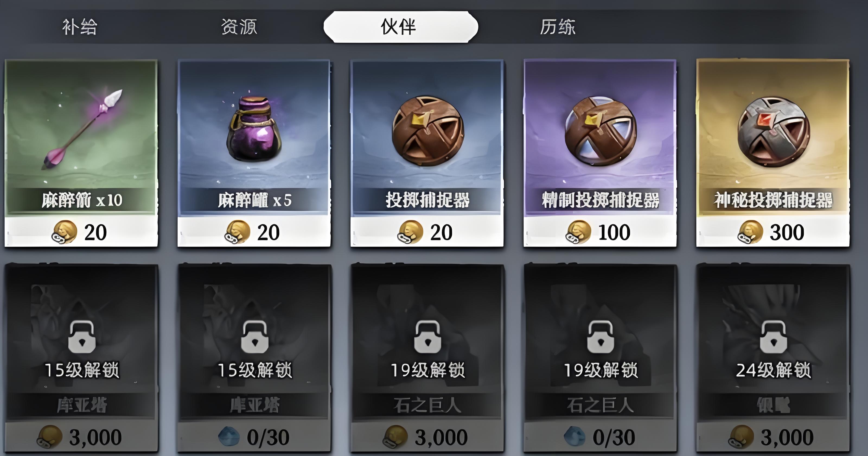Open the 历练 tab
This screenshot has width=868, height=456.
click(558, 27)
